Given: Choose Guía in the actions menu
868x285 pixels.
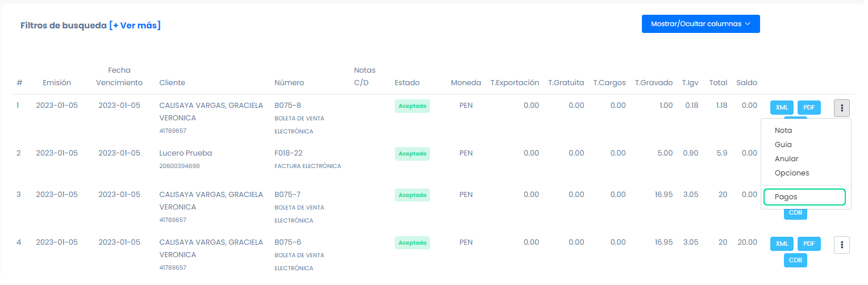Looking at the screenshot, I should (x=783, y=145).
